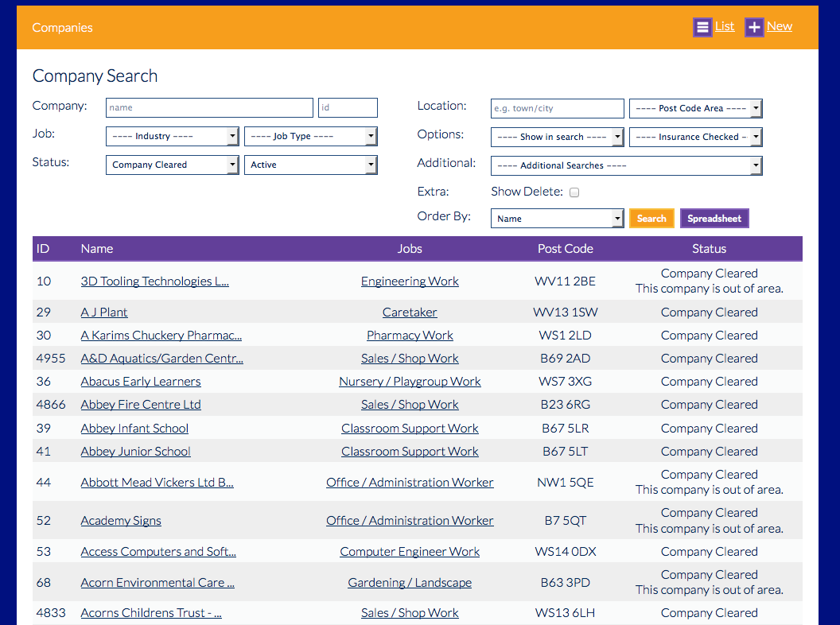Click Sales / Shop Work for A&D Aquatics
840x625 pixels.
click(410, 359)
